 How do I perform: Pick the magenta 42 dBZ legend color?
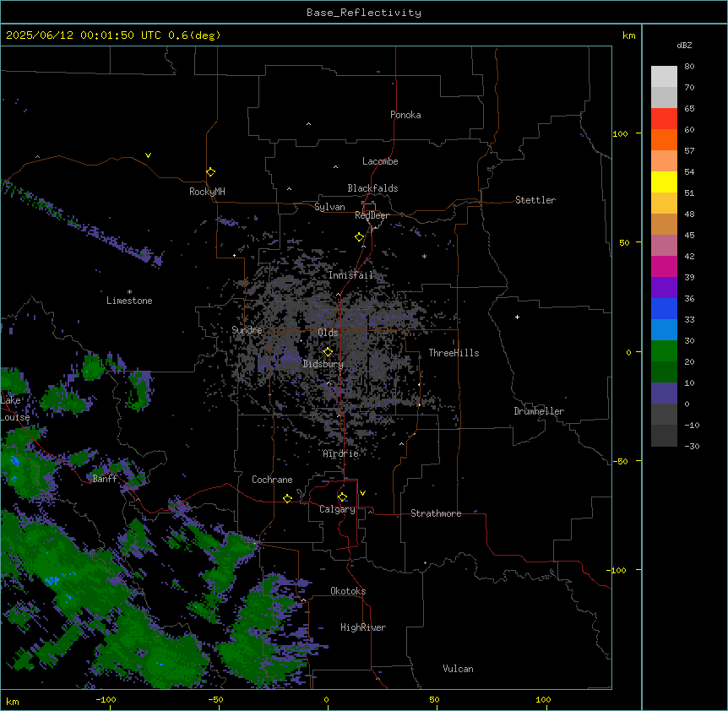pos(664,266)
